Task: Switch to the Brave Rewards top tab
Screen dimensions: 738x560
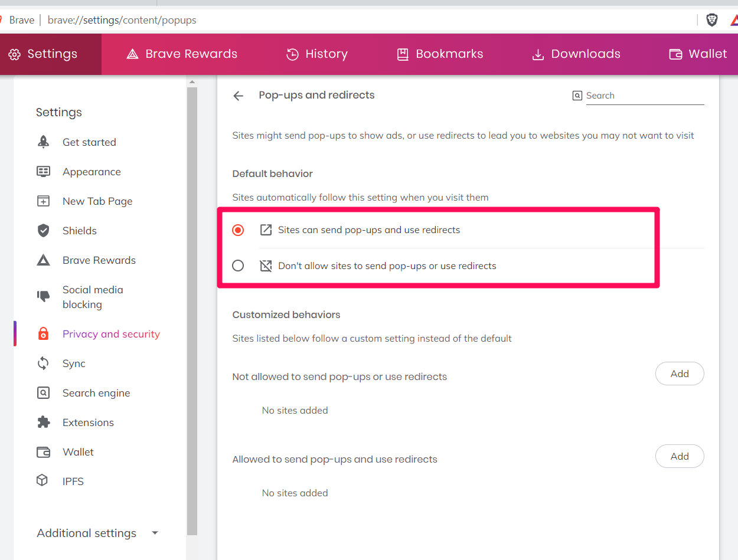Action: point(182,54)
